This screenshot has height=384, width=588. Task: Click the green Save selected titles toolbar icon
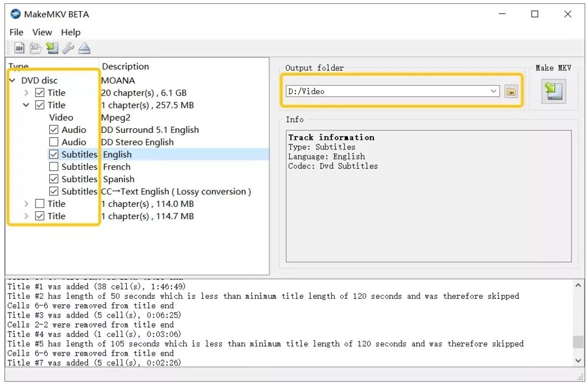click(x=52, y=49)
